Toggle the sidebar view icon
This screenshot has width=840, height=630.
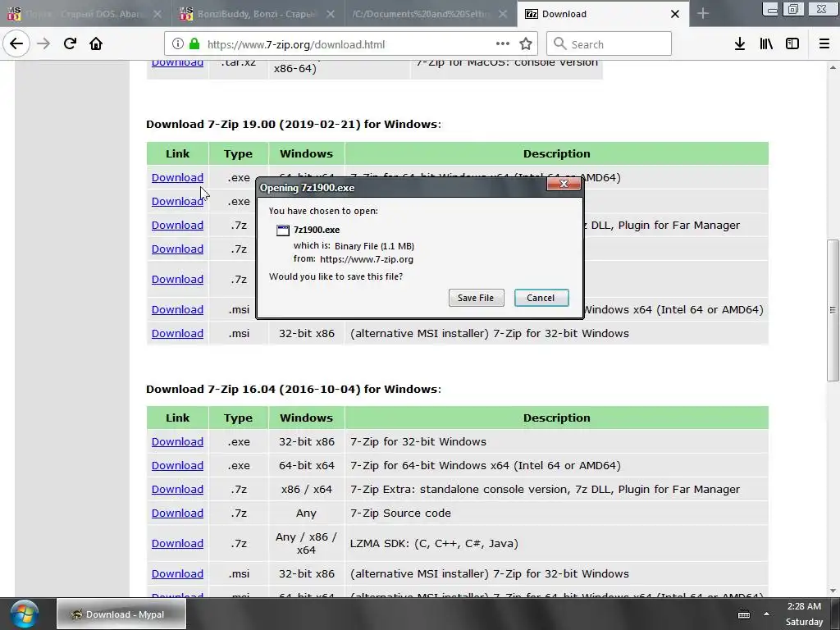click(x=792, y=44)
